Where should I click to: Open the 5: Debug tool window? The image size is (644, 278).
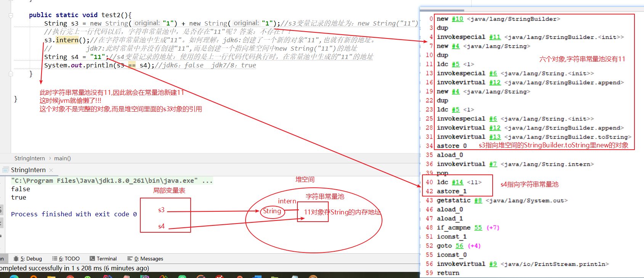point(27,259)
